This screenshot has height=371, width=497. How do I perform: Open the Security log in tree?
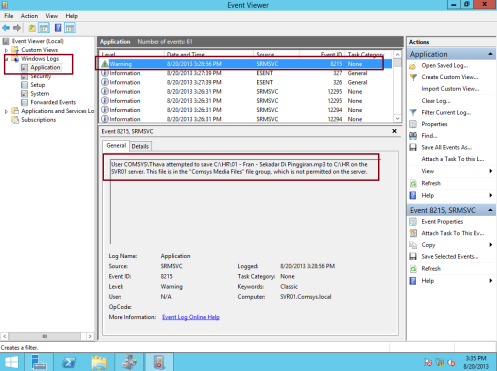[x=40, y=76]
